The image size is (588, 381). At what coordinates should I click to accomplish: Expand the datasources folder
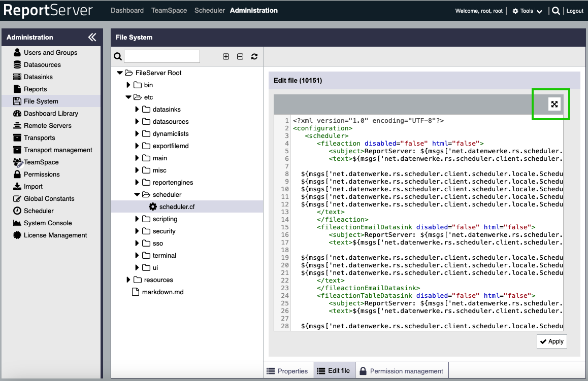click(137, 121)
